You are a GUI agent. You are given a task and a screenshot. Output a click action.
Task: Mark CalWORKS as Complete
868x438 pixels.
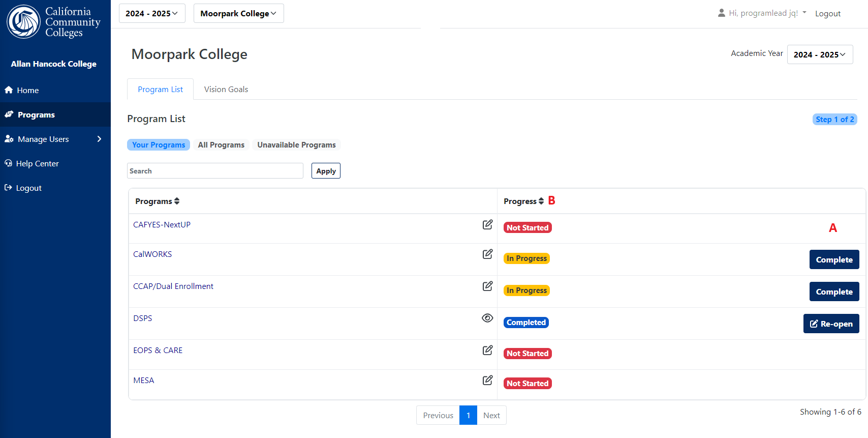834,259
